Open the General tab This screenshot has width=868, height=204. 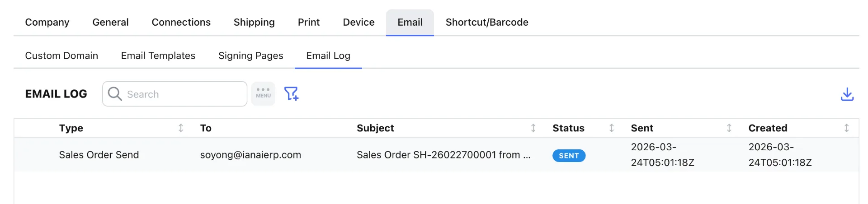[110, 22]
